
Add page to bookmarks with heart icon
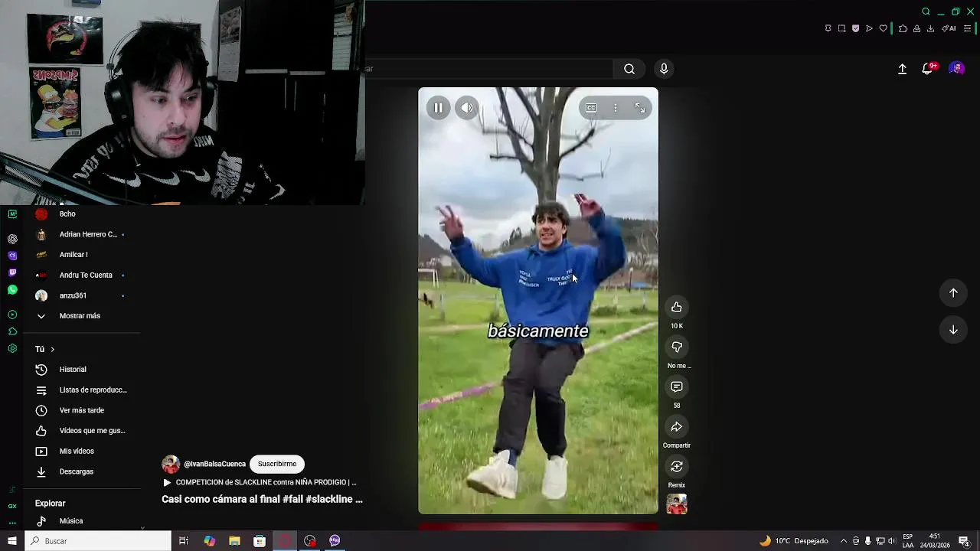coord(883,28)
